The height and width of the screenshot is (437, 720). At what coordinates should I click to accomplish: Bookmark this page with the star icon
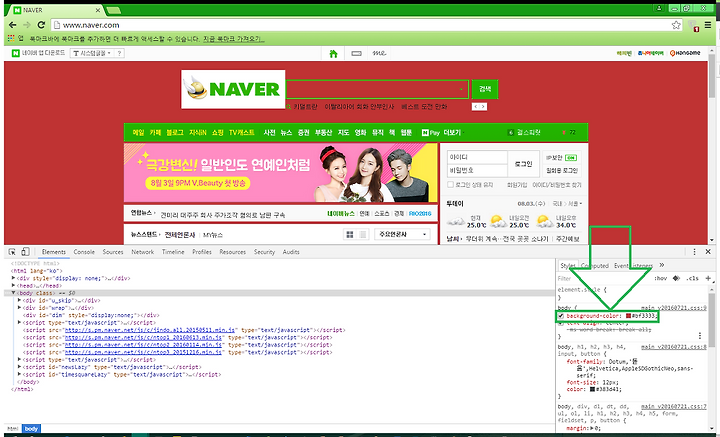tap(676, 25)
